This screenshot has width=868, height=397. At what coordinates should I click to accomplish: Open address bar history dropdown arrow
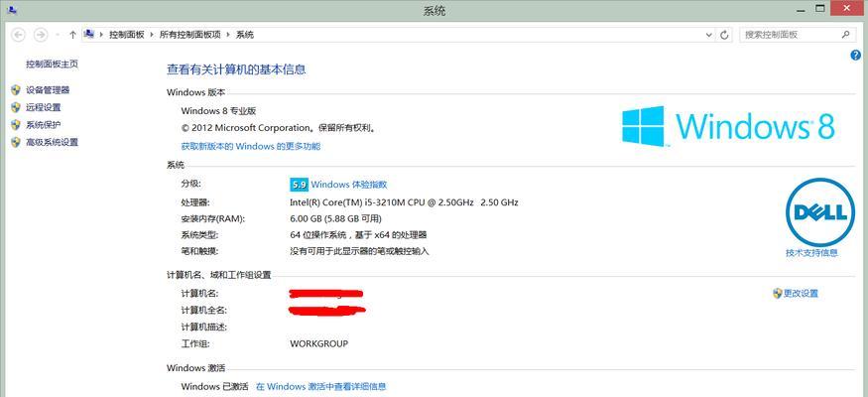[709, 35]
